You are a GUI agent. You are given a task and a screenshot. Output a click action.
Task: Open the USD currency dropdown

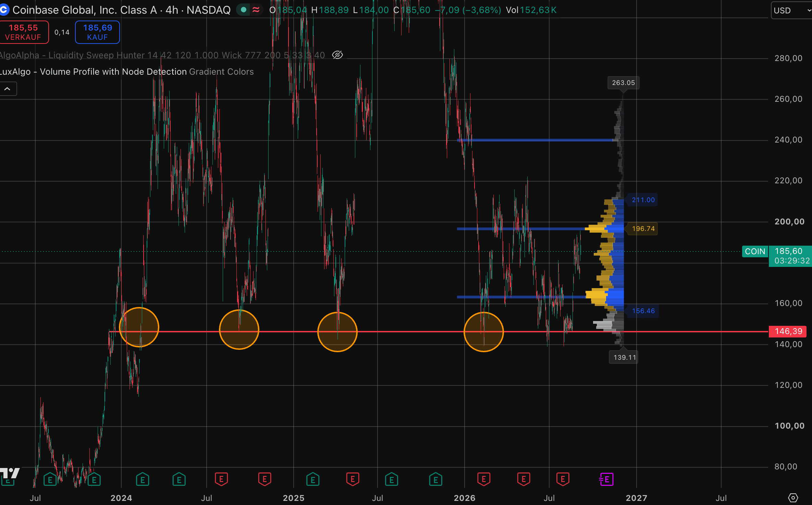point(791,10)
